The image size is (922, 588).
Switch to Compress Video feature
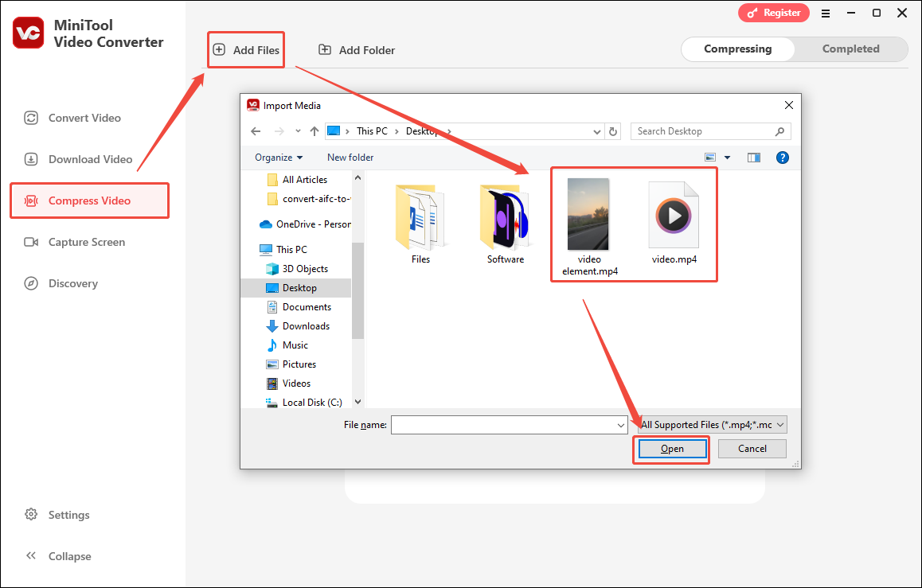tap(89, 200)
